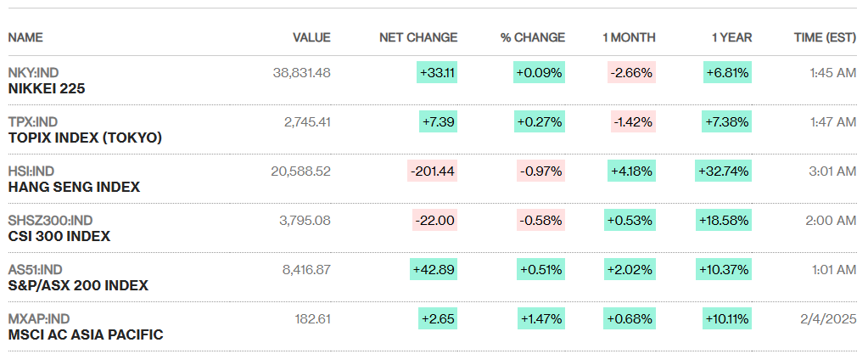Sort by the VALUE column header
This screenshot has width=868, height=354.
pyautogui.click(x=311, y=37)
